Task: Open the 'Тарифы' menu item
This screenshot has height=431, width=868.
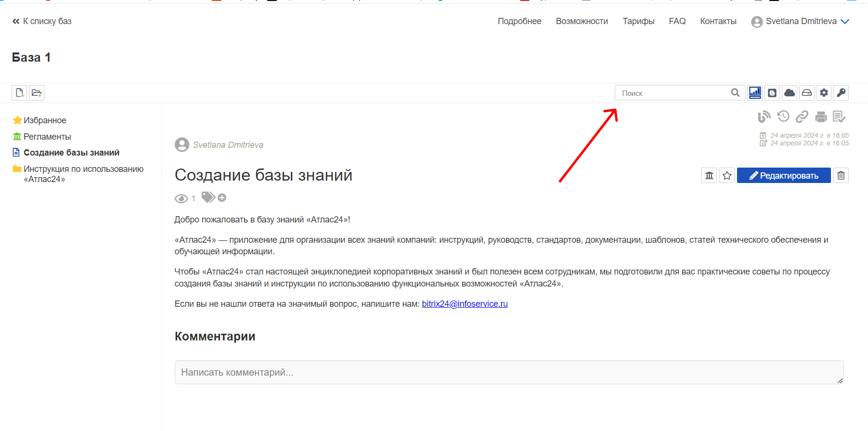Action: (638, 21)
